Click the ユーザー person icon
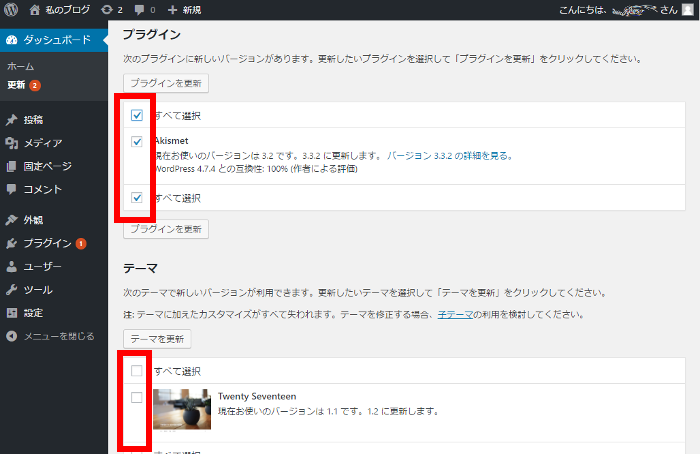 point(12,267)
